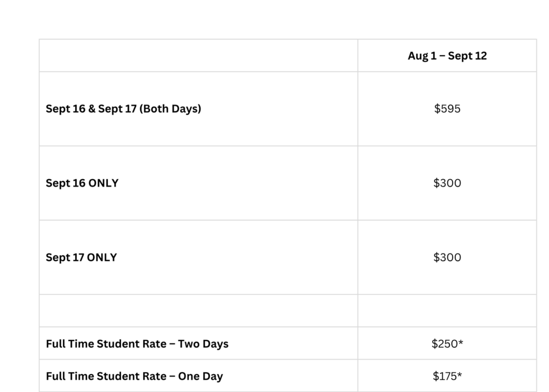
Task: Select the Sept 17 ONLY label
Action: 81,257
